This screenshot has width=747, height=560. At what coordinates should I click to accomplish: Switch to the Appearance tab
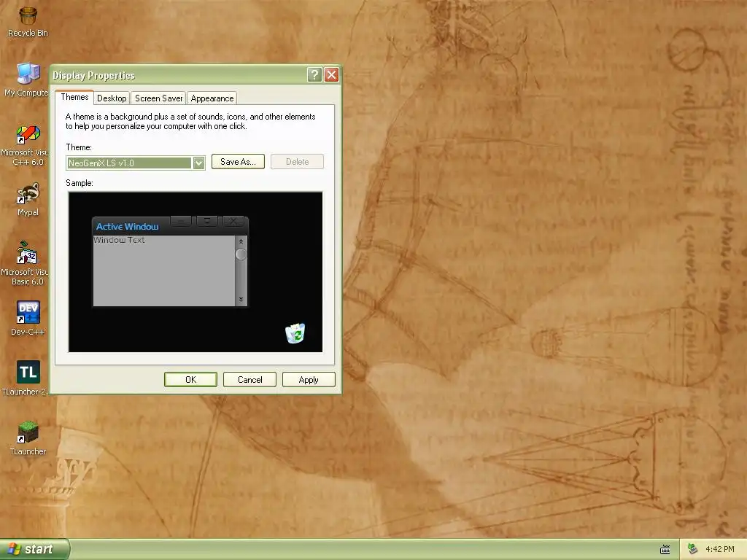[x=212, y=98]
